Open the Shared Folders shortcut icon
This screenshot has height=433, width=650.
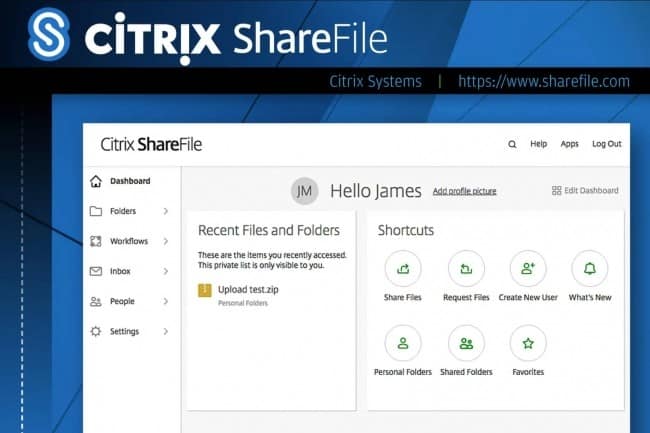point(466,343)
